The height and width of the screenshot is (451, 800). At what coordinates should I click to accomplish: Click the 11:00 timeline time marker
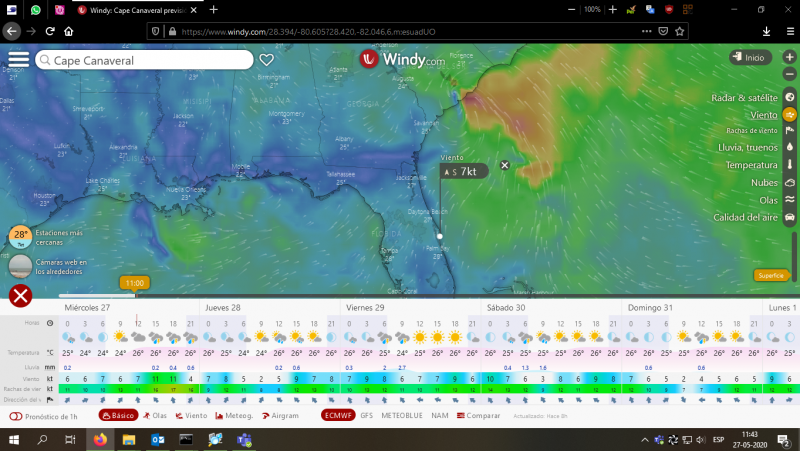pyautogui.click(x=134, y=283)
